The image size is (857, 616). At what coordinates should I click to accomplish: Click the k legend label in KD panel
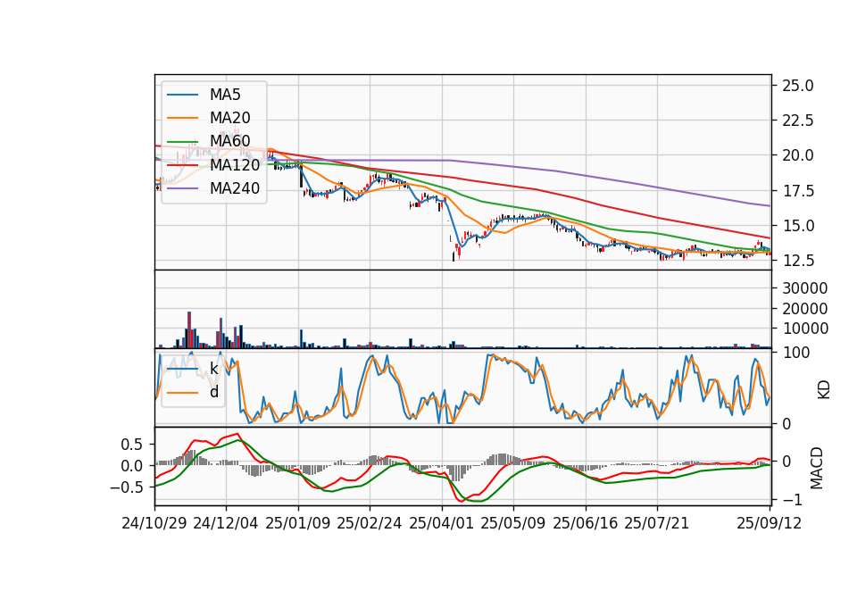213,369
